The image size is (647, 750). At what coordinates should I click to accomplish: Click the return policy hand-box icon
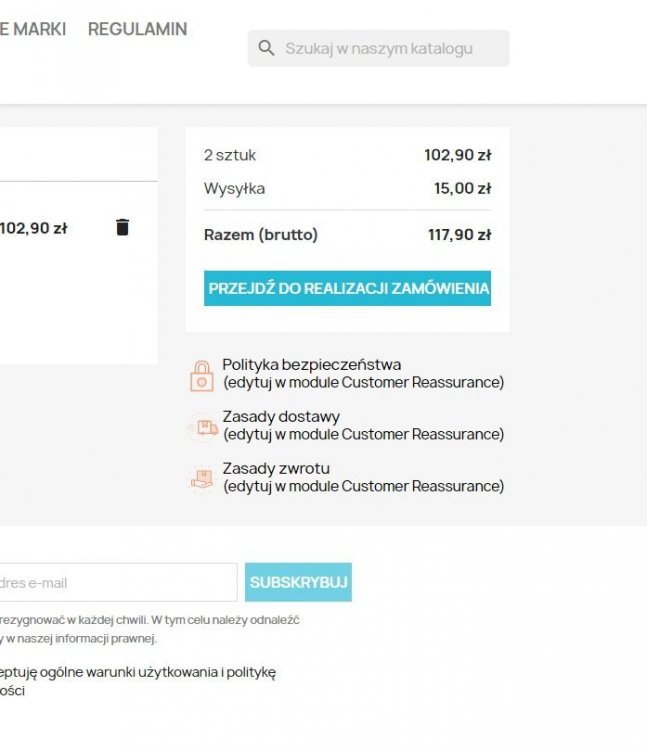(202, 479)
